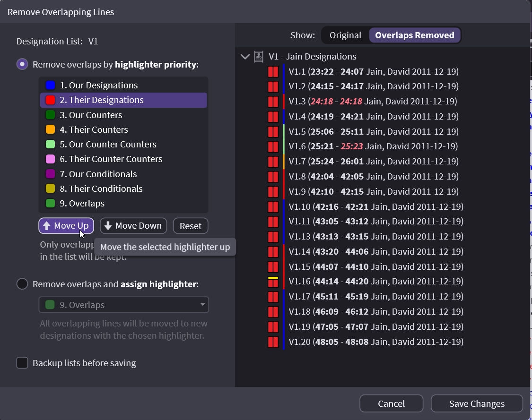This screenshot has height=420, width=532.
Task: Click the yellow-flagged icon beside V1.16
Action: [273, 282]
